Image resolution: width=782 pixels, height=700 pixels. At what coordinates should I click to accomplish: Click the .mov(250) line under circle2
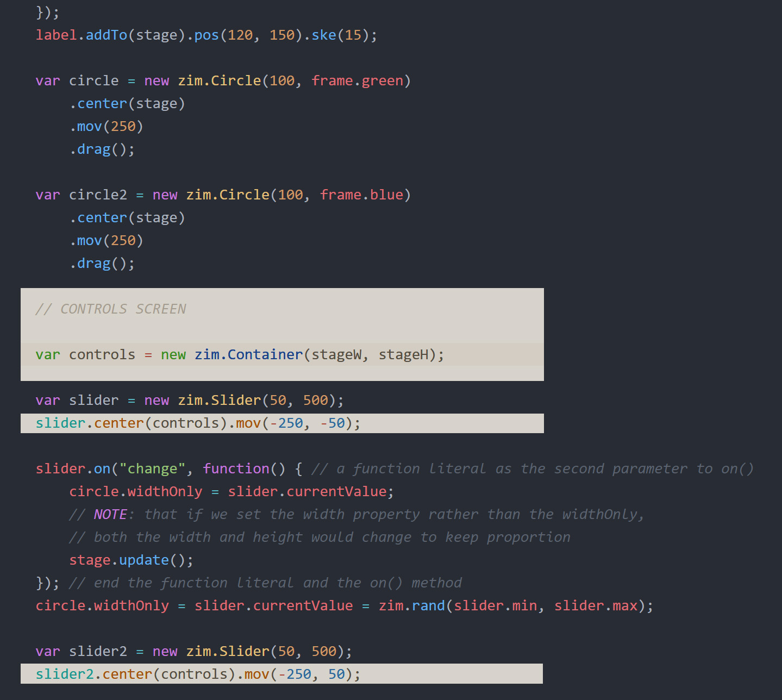click(x=107, y=241)
